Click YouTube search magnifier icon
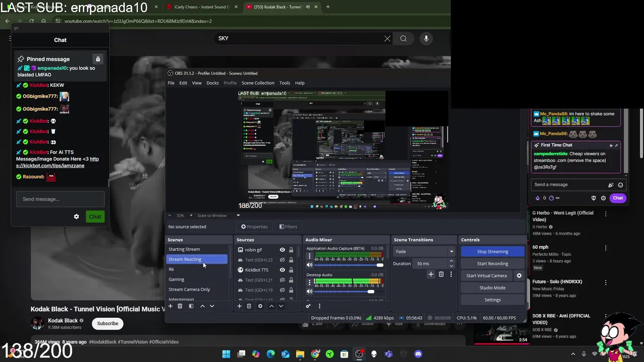 coord(404,39)
